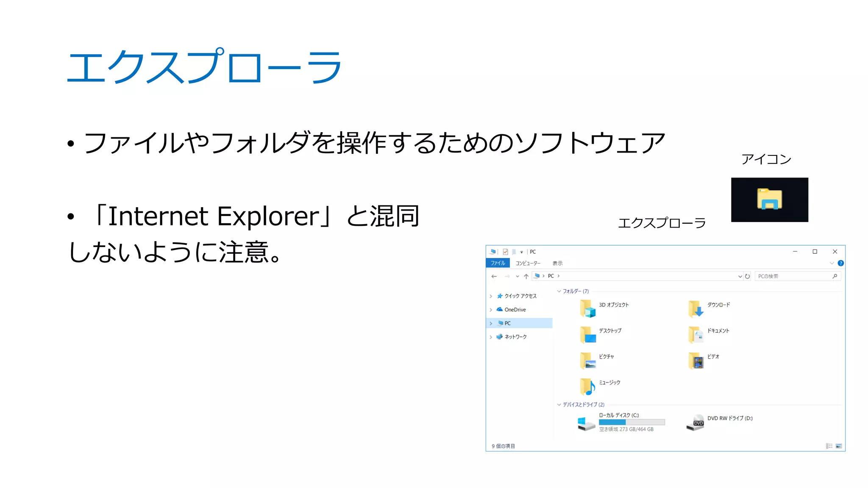Maximize the PC Explorer window
This screenshot has height=488, width=868.
click(x=815, y=252)
